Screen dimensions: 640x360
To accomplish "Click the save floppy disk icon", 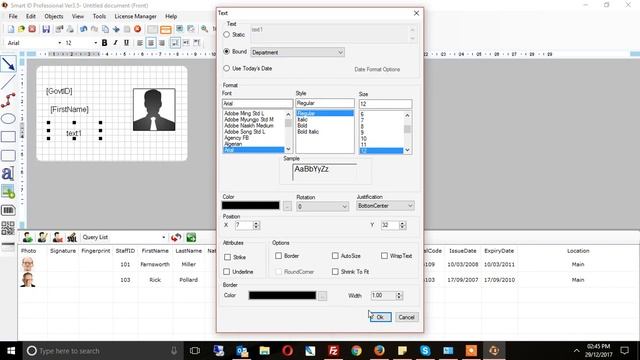I will [46, 29].
